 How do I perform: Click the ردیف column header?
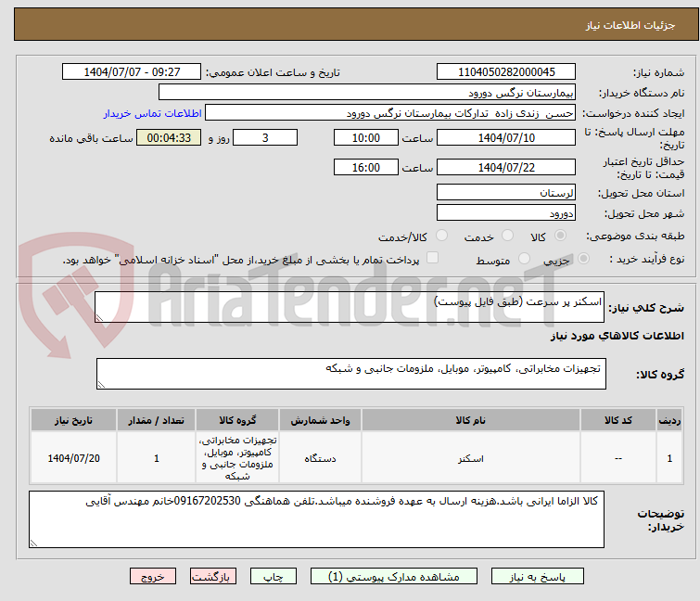point(669,420)
